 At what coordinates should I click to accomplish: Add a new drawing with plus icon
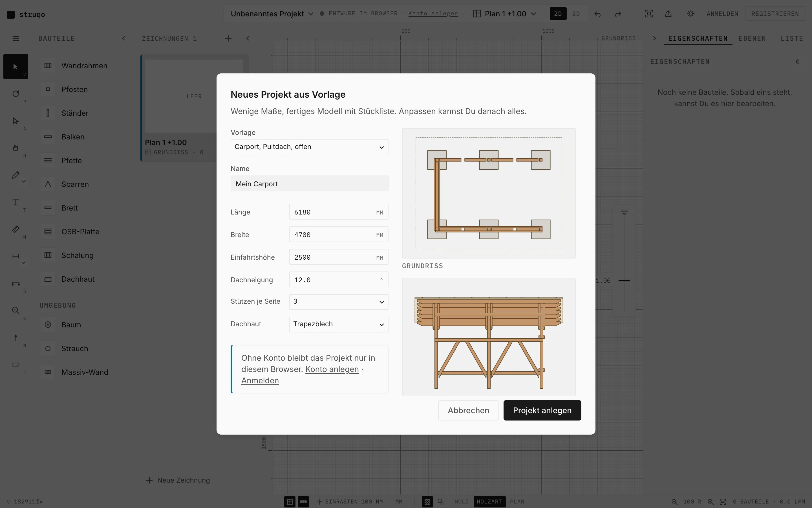(x=228, y=38)
